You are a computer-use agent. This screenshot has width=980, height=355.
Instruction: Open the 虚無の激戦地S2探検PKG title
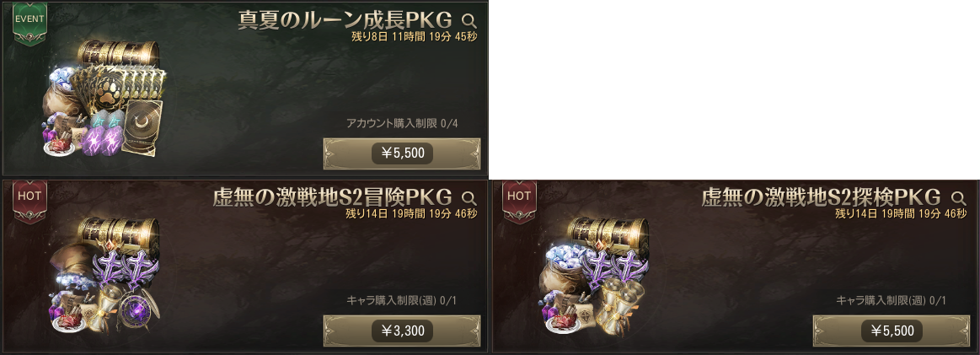tap(822, 198)
